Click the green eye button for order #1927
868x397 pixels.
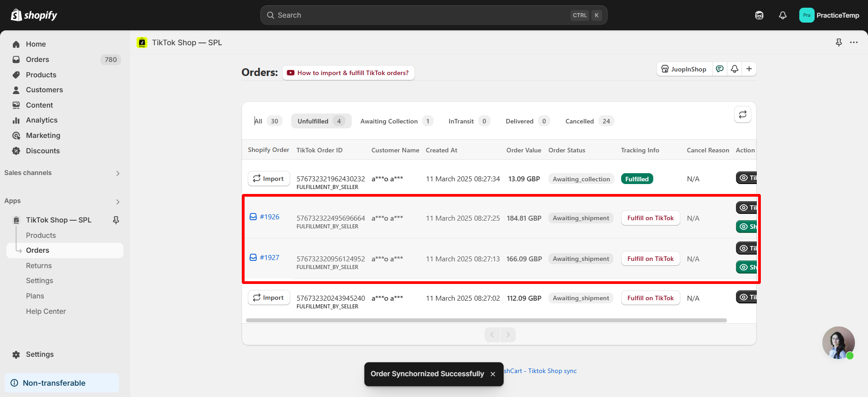tap(746, 267)
